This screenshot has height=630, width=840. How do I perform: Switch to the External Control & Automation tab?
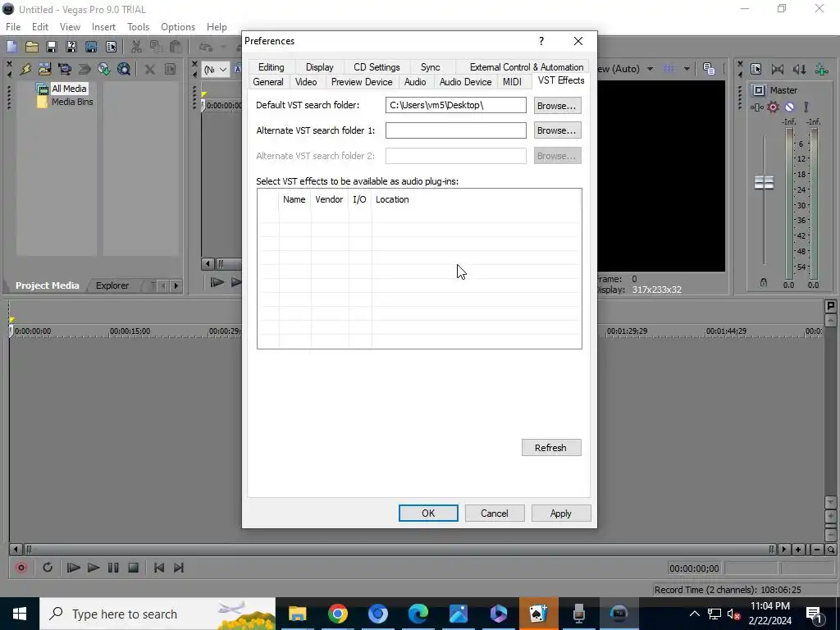(526, 67)
